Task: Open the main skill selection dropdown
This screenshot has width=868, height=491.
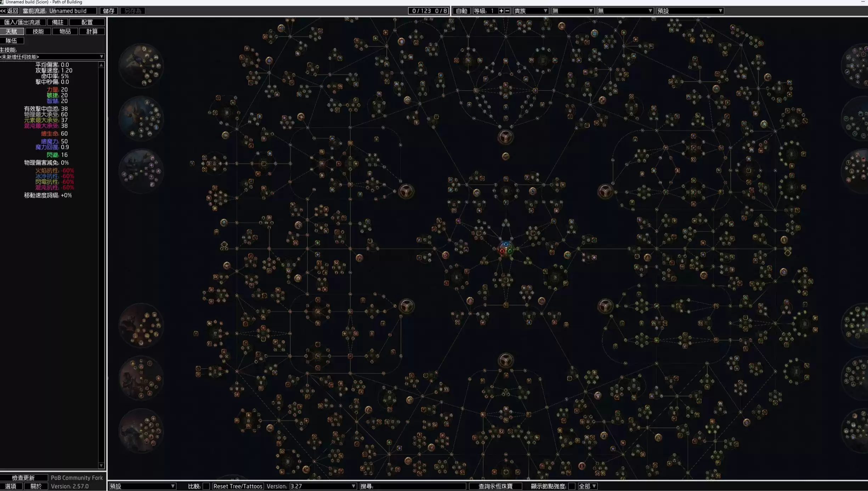Action: click(x=52, y=57)
